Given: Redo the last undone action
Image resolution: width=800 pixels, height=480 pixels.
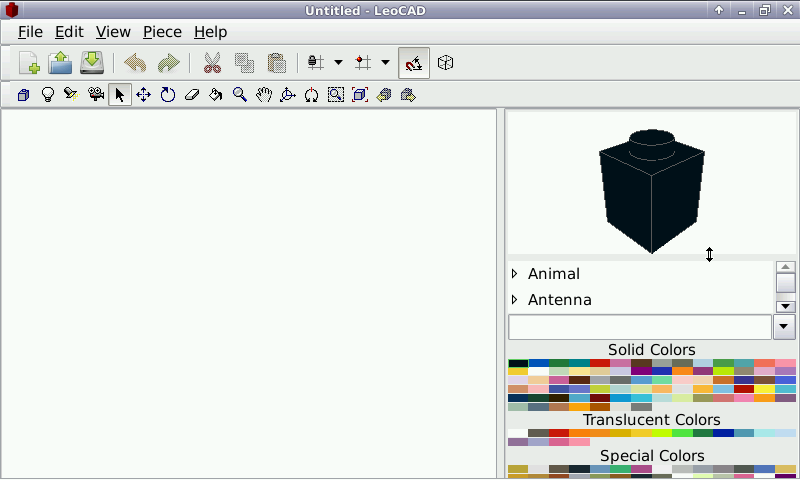Looking at the screenshot, I should click(169, 63).
